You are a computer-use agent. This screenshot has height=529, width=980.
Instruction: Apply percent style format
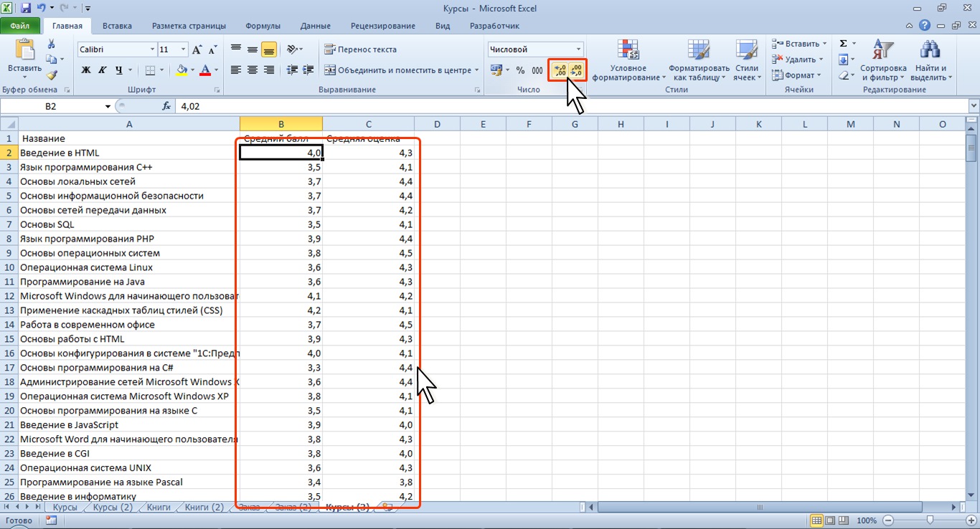(520, 70)
